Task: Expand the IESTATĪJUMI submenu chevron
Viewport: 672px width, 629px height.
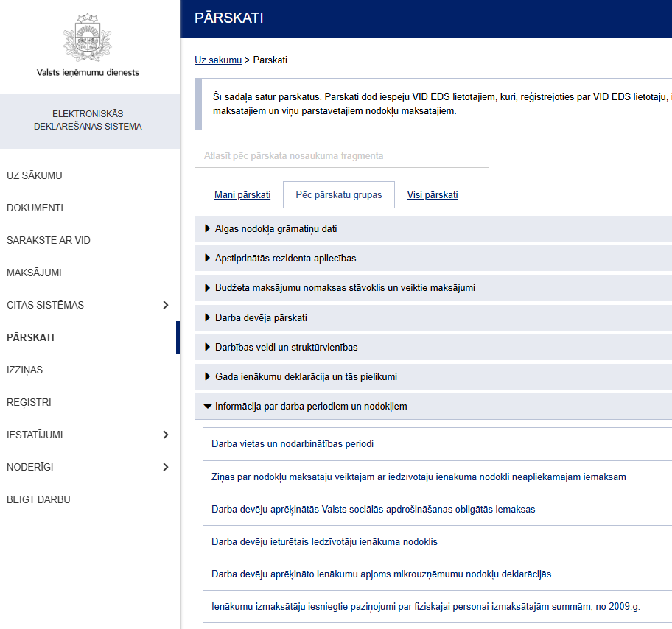Action: (166, 435)
